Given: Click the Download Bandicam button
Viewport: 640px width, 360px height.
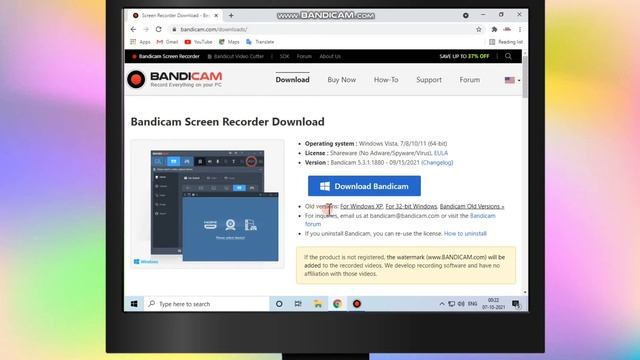Looking at the screenshot, I should 364,186.
